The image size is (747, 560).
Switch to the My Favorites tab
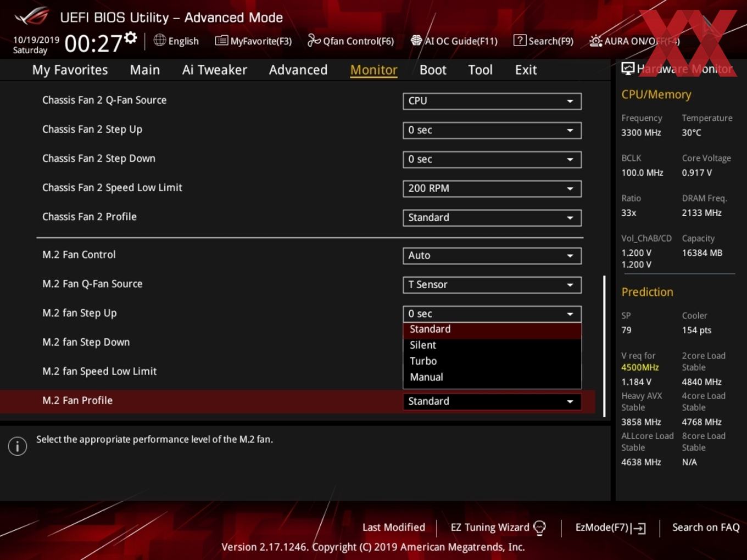70,70
